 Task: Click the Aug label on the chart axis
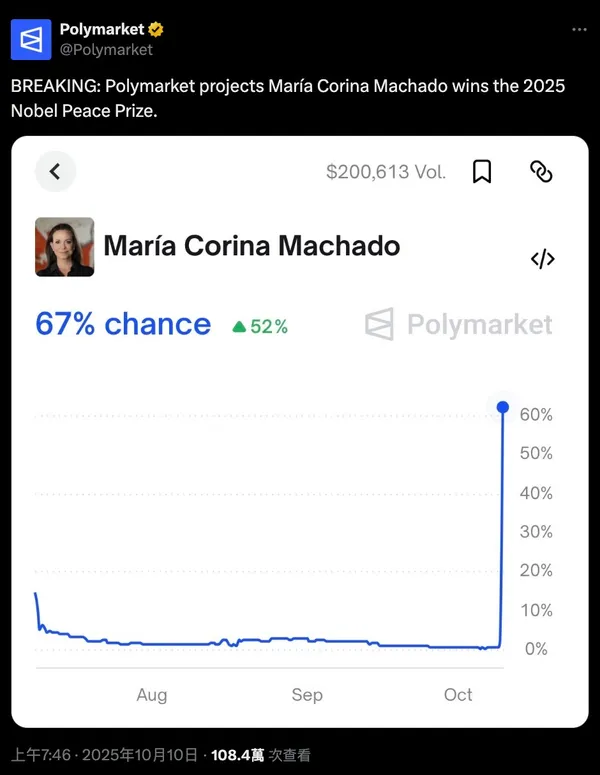(152, 695)
